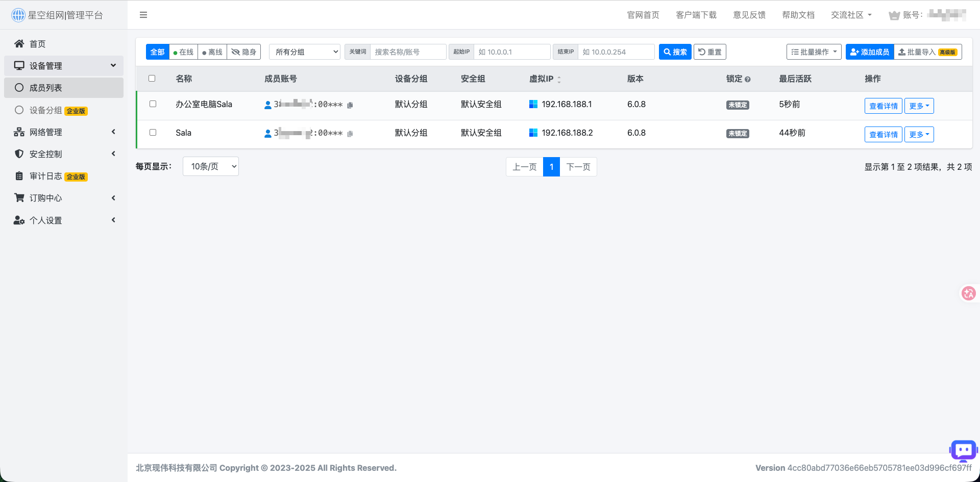This screenshot has width=980, height=482.
Task: View details of 办公室电脑Sala row
Action: click(x=884, y=106)
